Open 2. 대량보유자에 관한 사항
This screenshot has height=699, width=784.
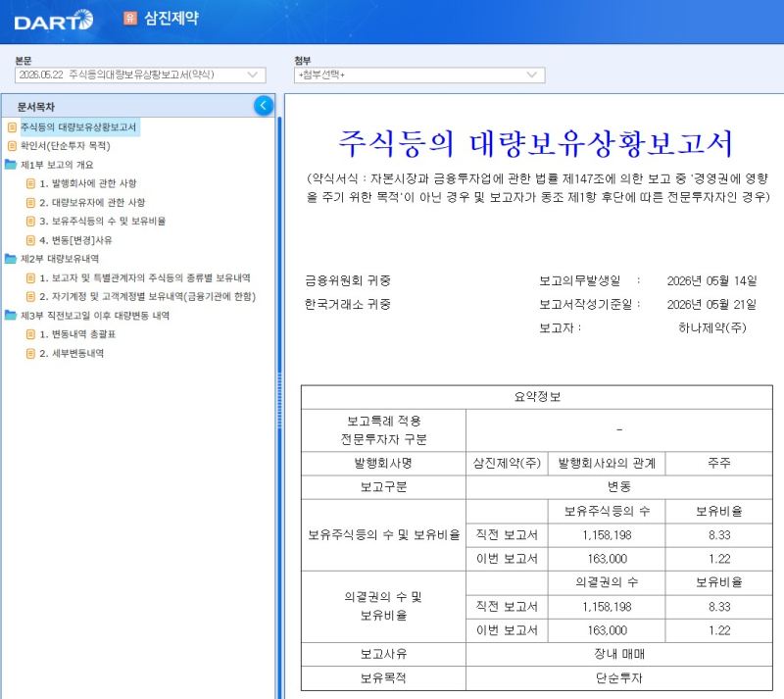point(92,203)
